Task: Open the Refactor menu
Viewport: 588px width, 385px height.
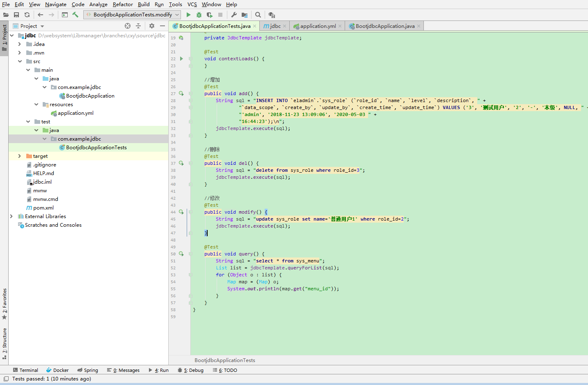Action: pyautogui.click(x=123, y=5)
